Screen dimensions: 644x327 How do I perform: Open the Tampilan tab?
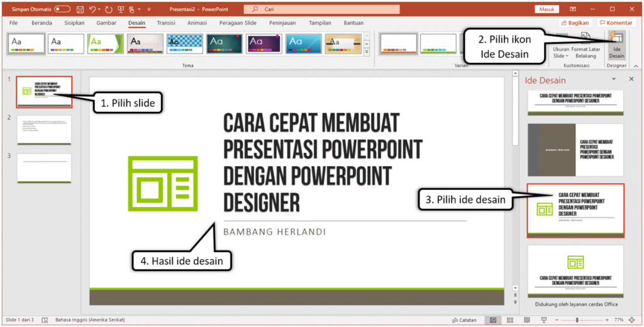click(321, 23)
